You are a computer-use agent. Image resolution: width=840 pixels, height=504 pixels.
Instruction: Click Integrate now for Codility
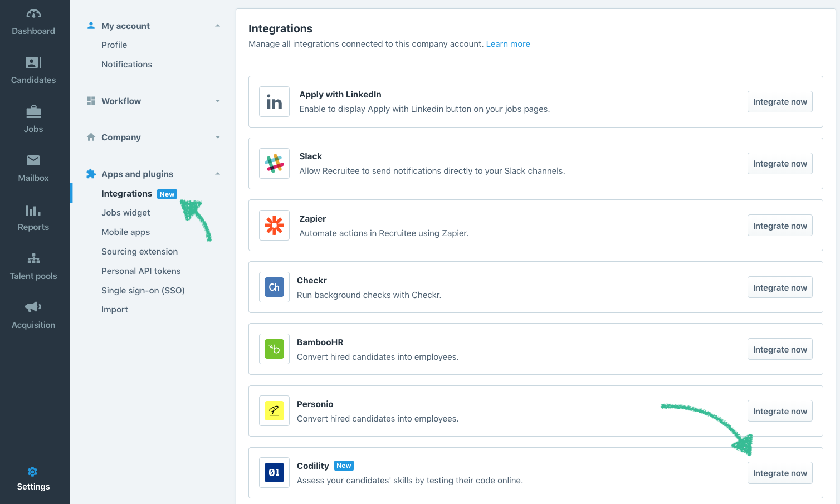point(780,473)
